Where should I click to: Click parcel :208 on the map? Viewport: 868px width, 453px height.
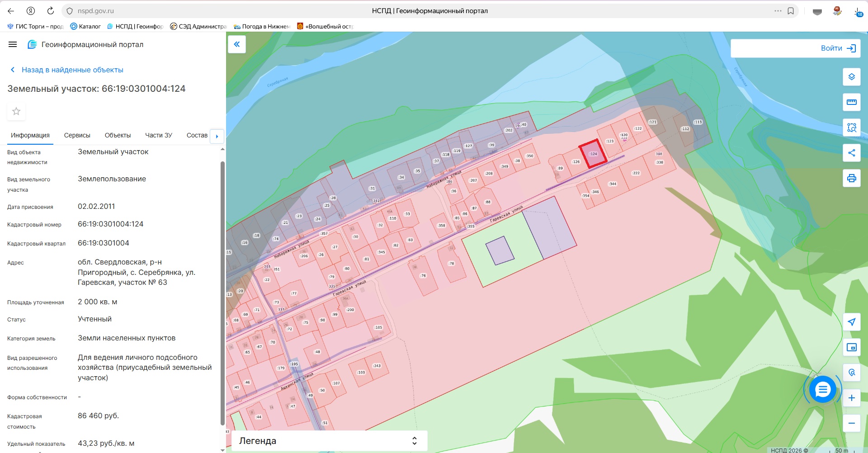point(489,173)
